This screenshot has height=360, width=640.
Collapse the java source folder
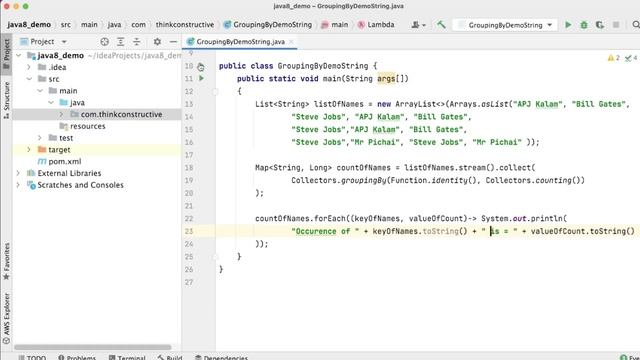pyautogui.click(x=51, y=102)
